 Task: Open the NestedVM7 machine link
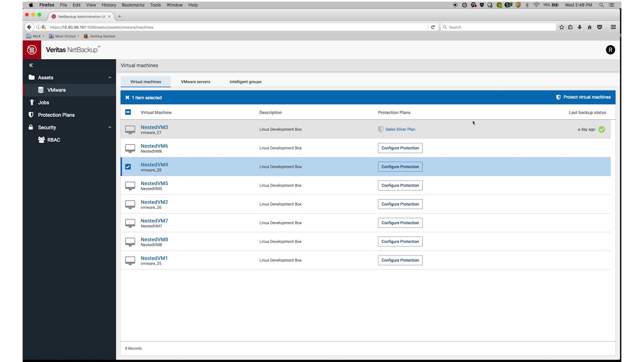click(x=154, y=221)
